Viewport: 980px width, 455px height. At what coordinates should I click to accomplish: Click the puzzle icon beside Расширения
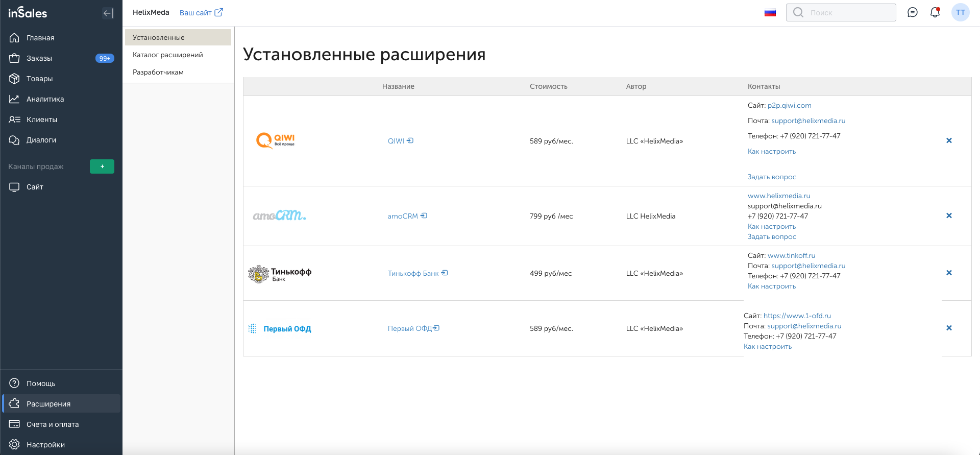pos(14,404)
